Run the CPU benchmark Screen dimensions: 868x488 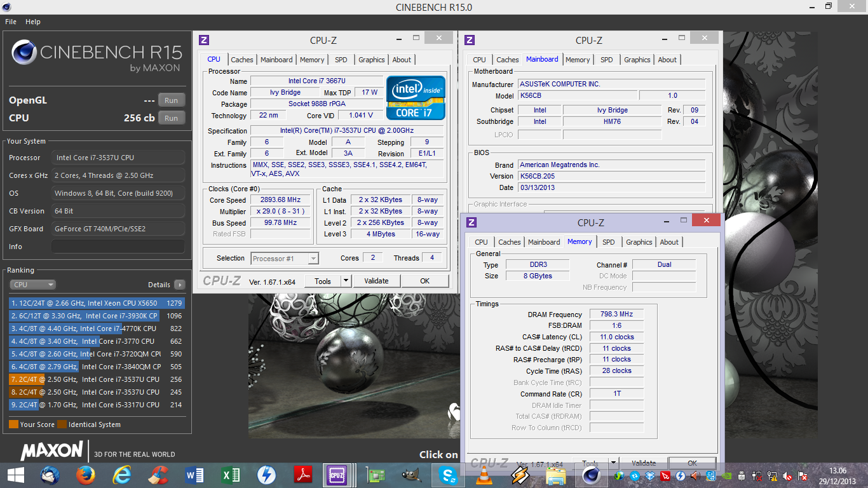click(x=172, y=118)
